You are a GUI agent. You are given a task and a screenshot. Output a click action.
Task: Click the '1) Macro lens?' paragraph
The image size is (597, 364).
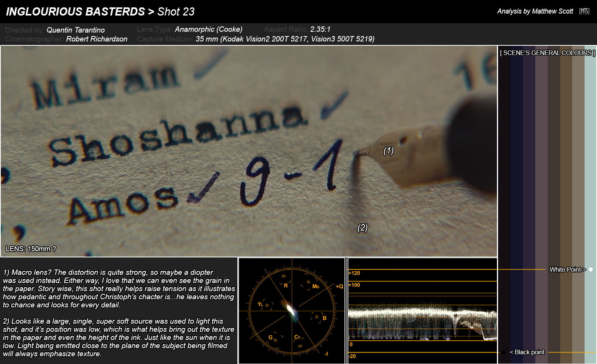point(119,288)
